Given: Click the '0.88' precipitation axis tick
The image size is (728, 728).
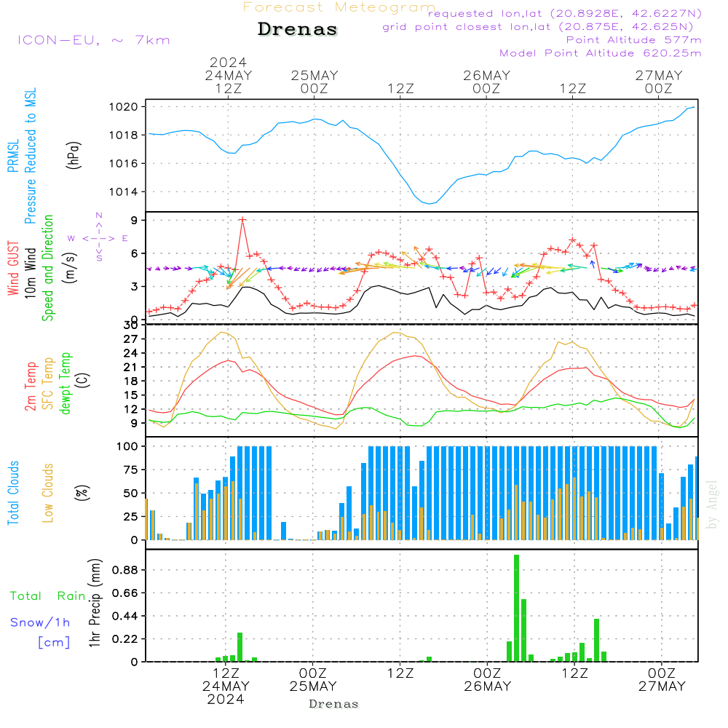Looking at the screenshot, I should point(125,570).
